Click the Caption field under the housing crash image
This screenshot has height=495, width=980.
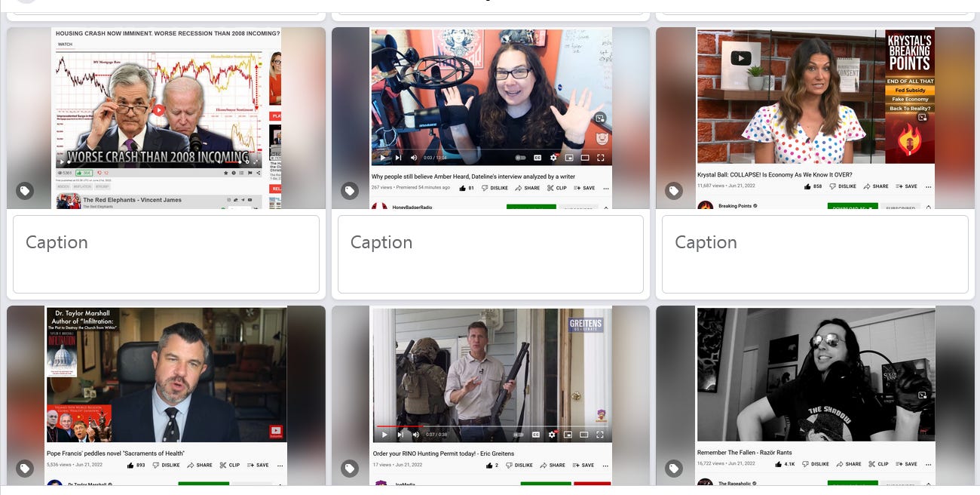pyautogui.click(x=166, y=254)
